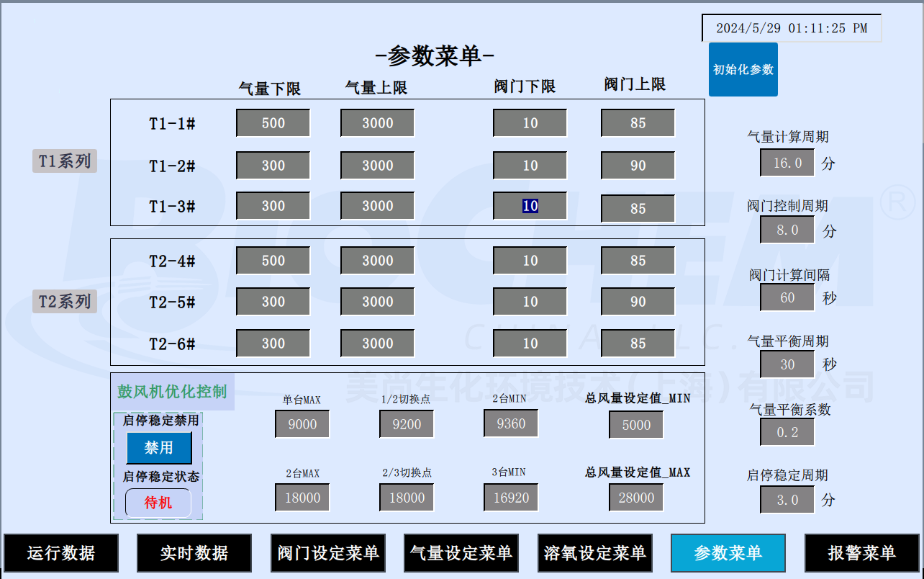Image resolution: width=924 pixels, height=579 pixels.
Task: Edit 气量平衡系数 value 0.2
Action: pos(787,432)
